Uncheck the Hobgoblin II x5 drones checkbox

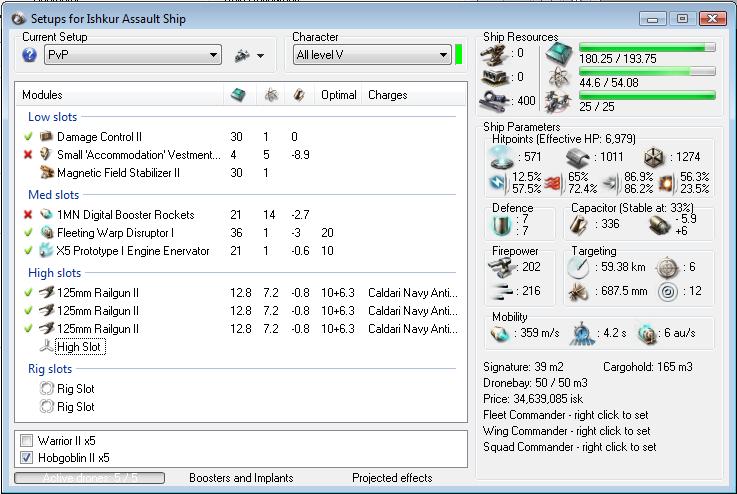27,457
